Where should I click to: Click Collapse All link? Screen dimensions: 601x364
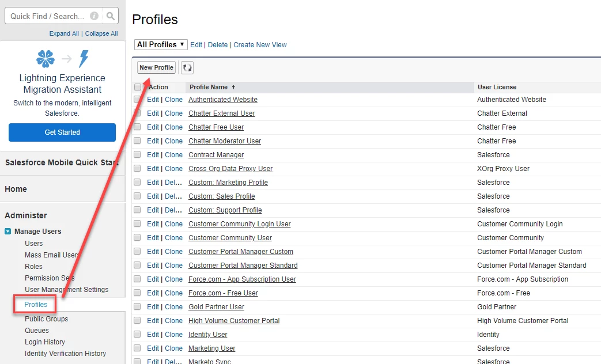(101, 34)
